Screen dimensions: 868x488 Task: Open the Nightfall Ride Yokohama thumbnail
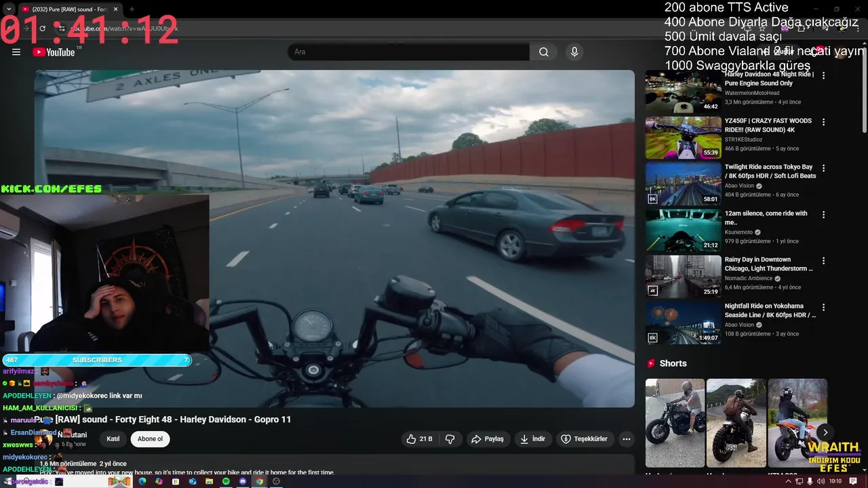683,323
